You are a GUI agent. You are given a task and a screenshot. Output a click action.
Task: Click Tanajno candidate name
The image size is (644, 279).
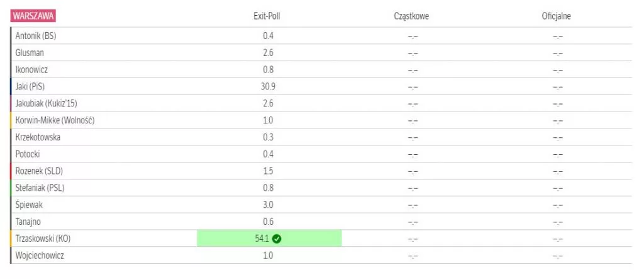click(29, 222)
